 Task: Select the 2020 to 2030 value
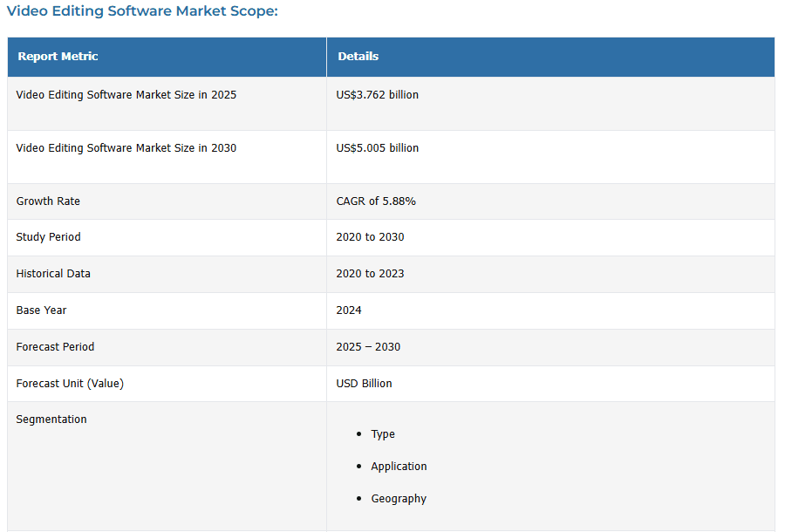370,237
